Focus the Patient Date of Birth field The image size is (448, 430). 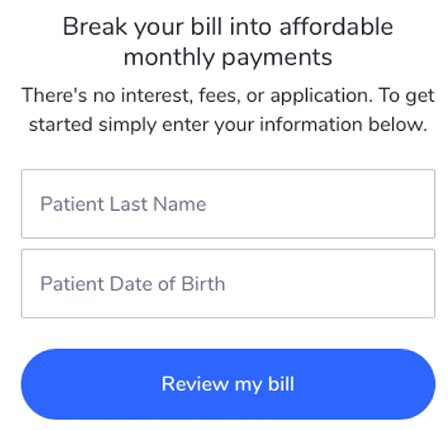(228, 283)
